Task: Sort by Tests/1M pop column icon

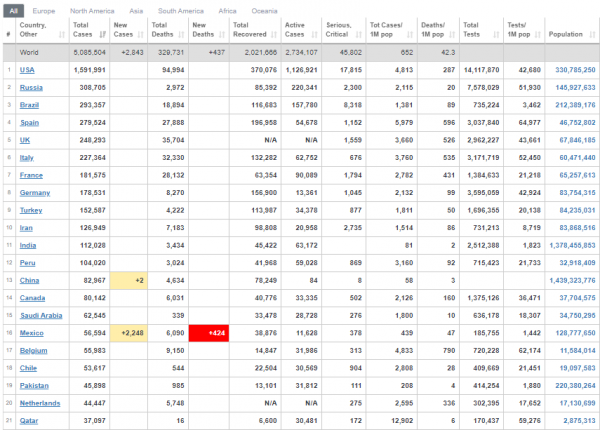Action: (x=538, y=34)
